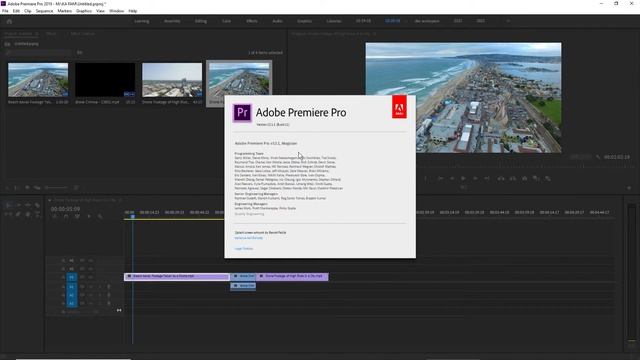Open the Program monitor button editor plus
Viewport: 640px width, 360px height.
(629, 188)
